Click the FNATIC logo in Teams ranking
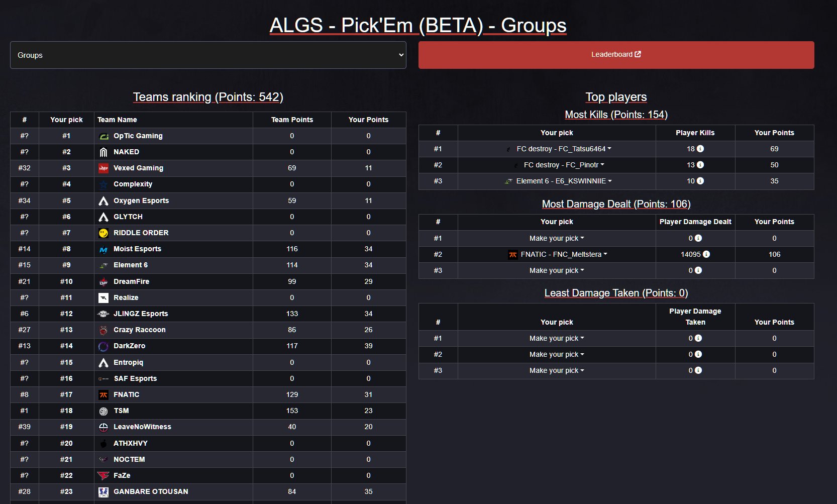837x504 pixels. pos(103,395)
